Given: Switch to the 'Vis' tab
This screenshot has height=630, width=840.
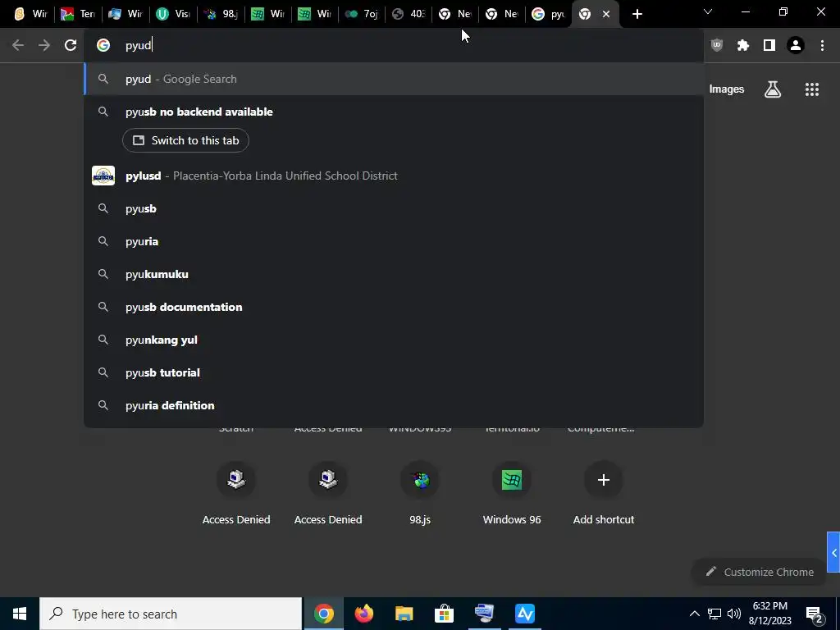Looking at the screenshot, I should pos(175,14).
